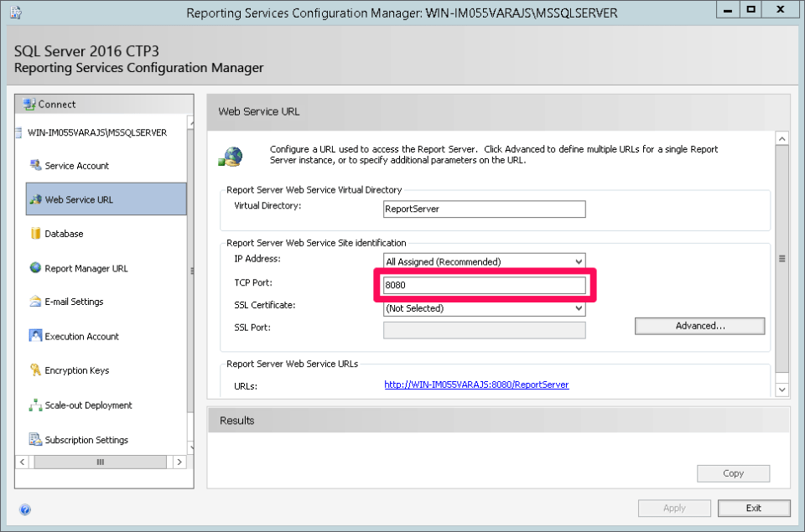The height and width of the screenshot is (532, 805).
Task: Open the Encryption Keys page
Action: 77,370
